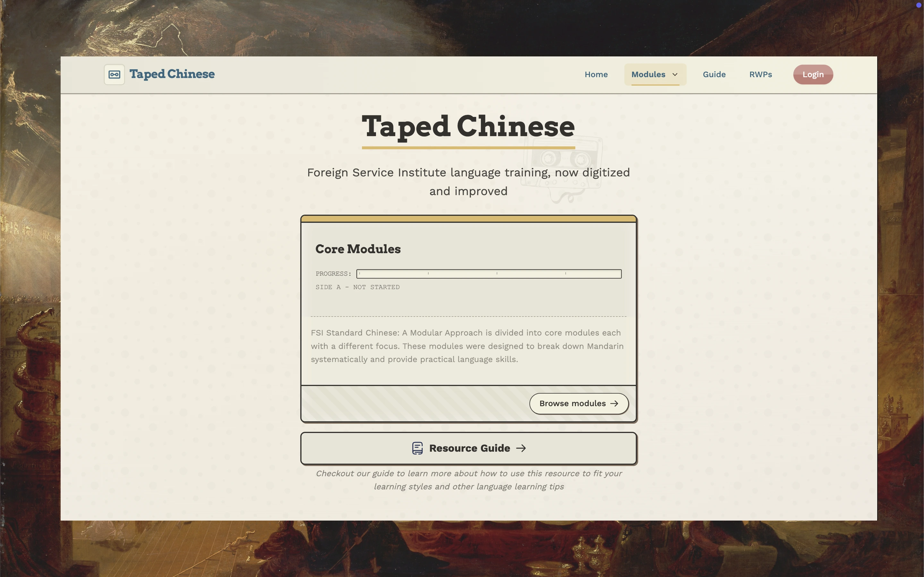Click the cassette tape logo icon
Image resolution: width=924 pixels, height=577 pixels.
click(114, 74)
